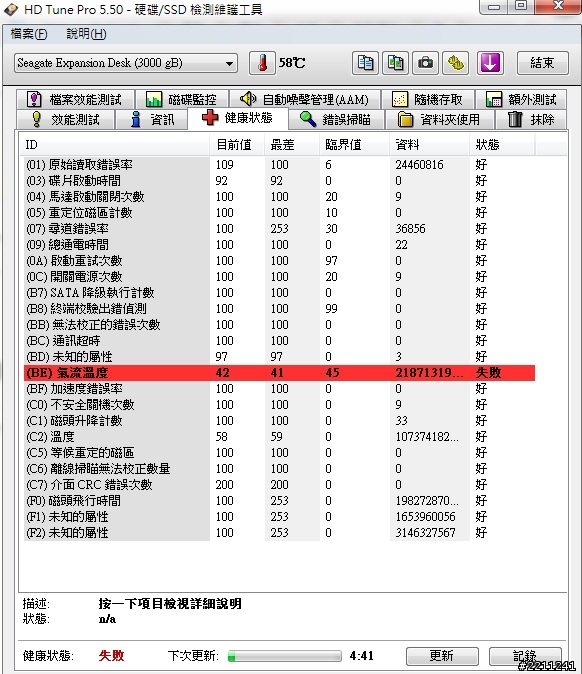Viewport: 582px width, 674px height.
Task: Select the (C7) 介面 CRC 錯誤次數 row
Action: click(x=279, y=484)
